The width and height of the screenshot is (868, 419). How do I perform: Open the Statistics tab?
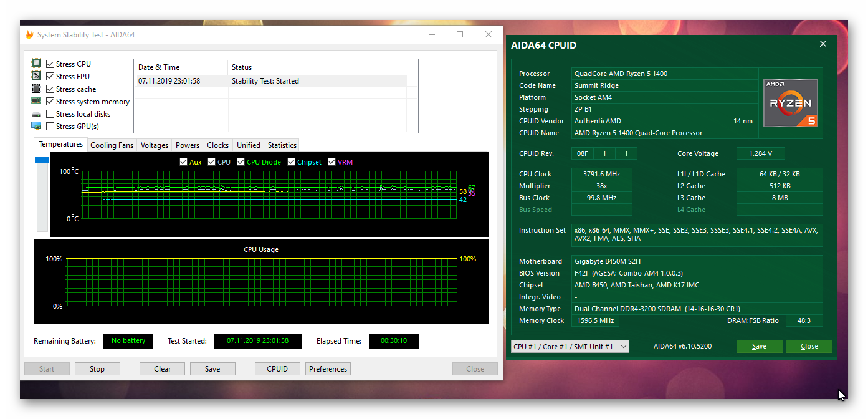click(282, 145)
